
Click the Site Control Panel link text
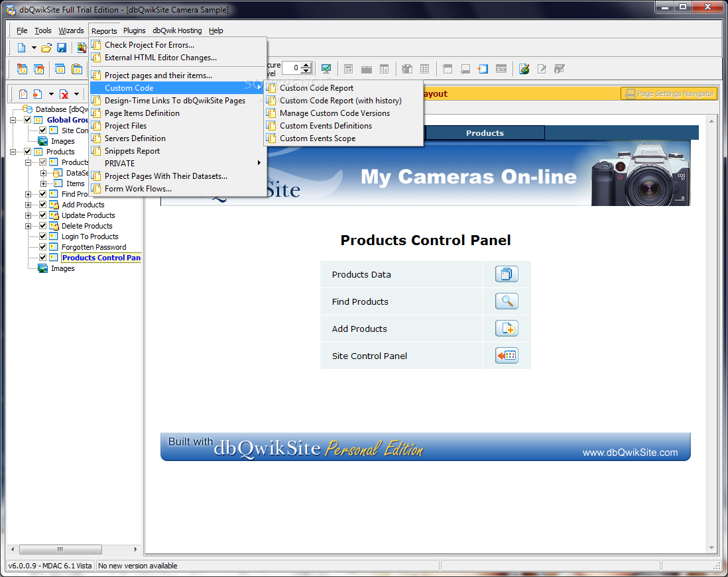[369, 356]
